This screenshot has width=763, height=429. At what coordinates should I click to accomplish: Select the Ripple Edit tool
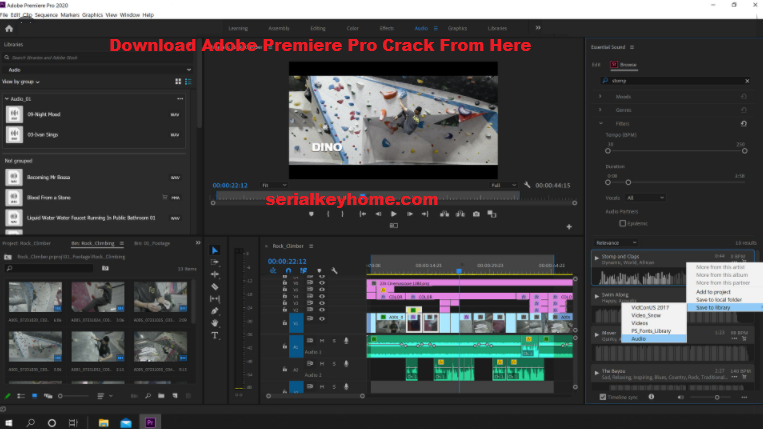tap(215, 274)
